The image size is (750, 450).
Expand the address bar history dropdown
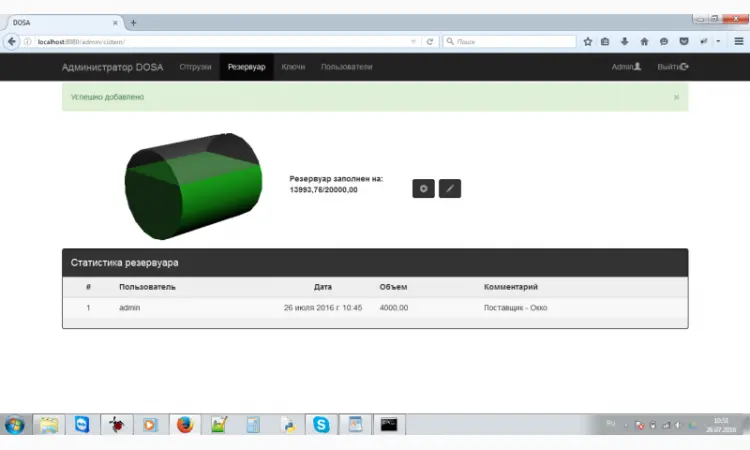point(413,42)
